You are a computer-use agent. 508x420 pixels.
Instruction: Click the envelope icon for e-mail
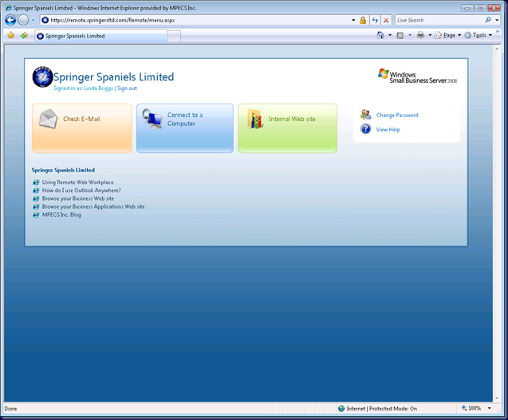click(x=48, y=119)
